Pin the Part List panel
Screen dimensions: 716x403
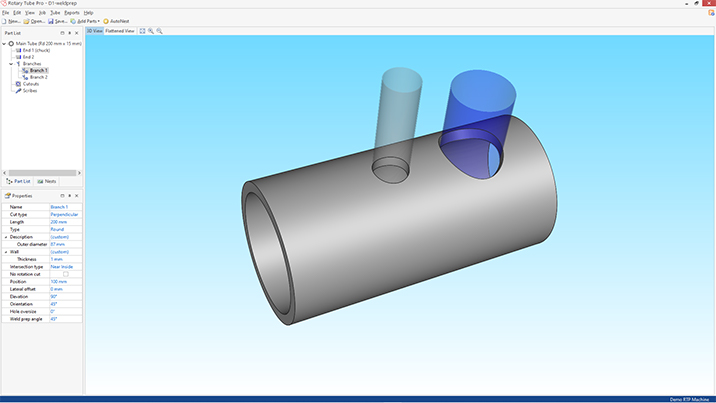(x=70, y=33)
